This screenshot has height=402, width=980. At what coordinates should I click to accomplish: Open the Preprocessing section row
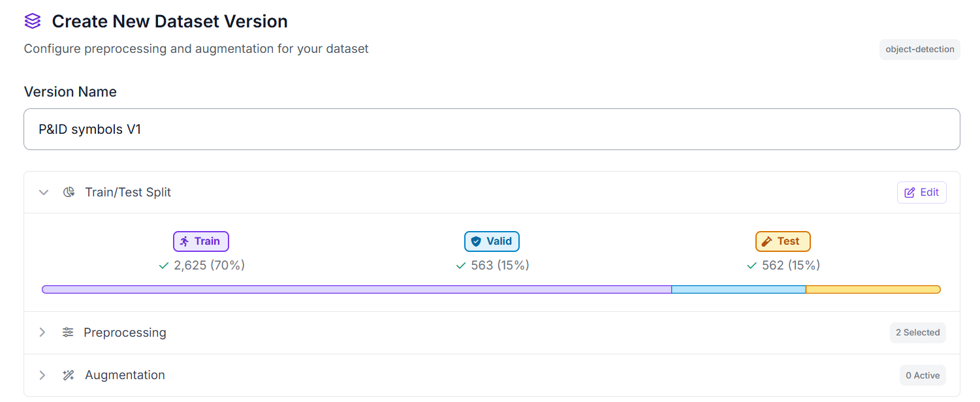point(492,333)
